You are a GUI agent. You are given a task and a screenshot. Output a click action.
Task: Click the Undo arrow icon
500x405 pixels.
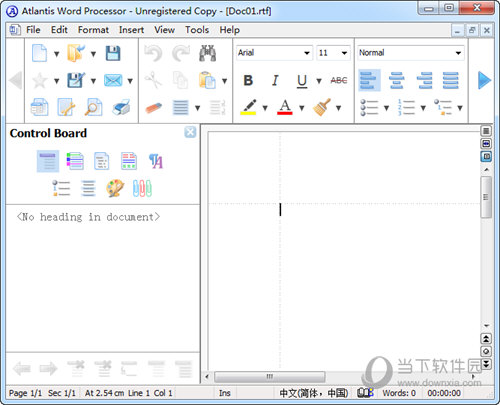[153, 53]
